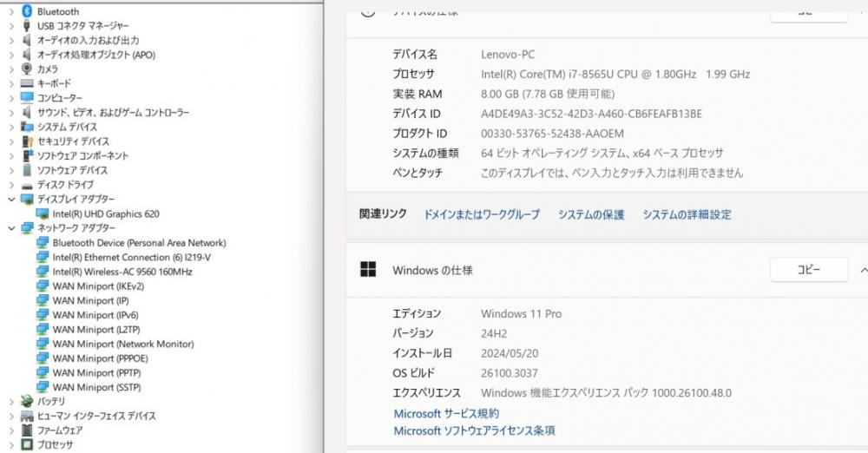The height and width of the screenshot is (453, 868).
Task: Click the Intel Wireless-AC 9560 adapter icon
Action: tap(42, 272)
